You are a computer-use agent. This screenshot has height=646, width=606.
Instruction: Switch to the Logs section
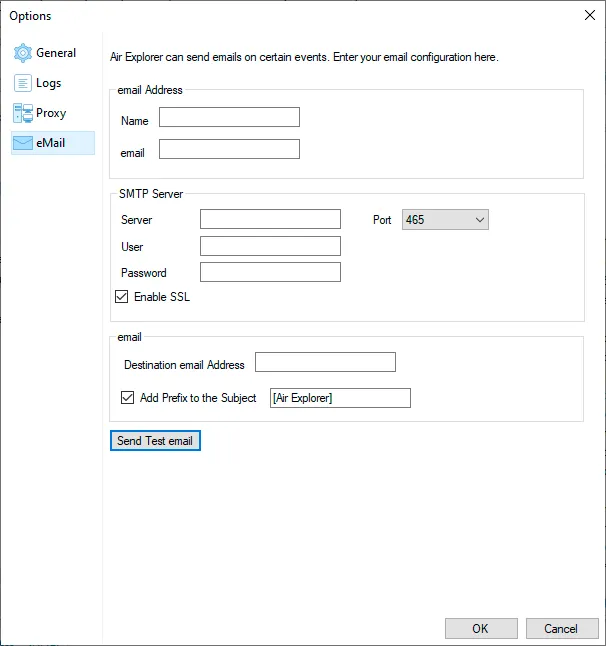(53, 83)
